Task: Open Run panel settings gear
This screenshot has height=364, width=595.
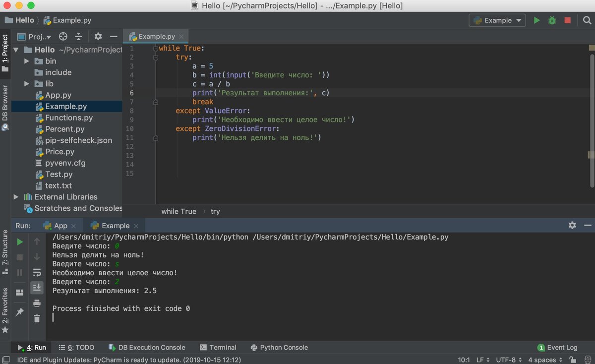Action: click(x=572, y=225)
